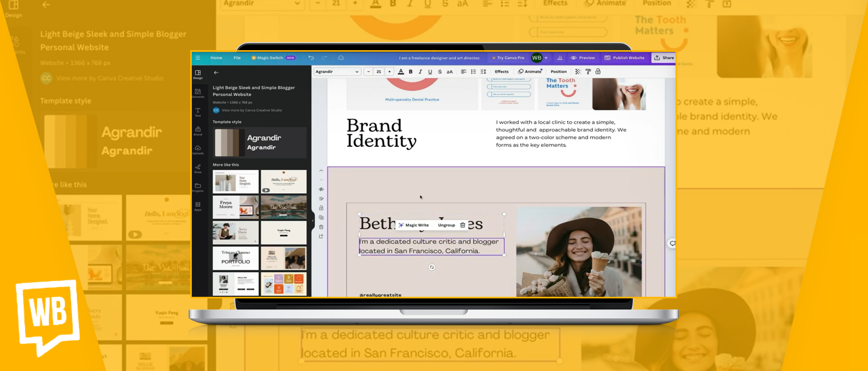Select the Draw tool in sidebar
This screenshot has width=868, height=371.
(x=198, y=168)
